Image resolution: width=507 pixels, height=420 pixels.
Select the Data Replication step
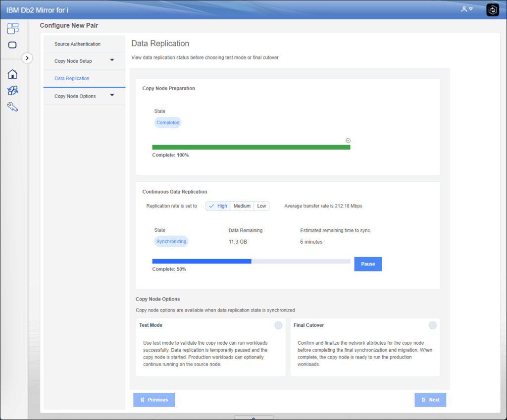(x=84, y=79)
